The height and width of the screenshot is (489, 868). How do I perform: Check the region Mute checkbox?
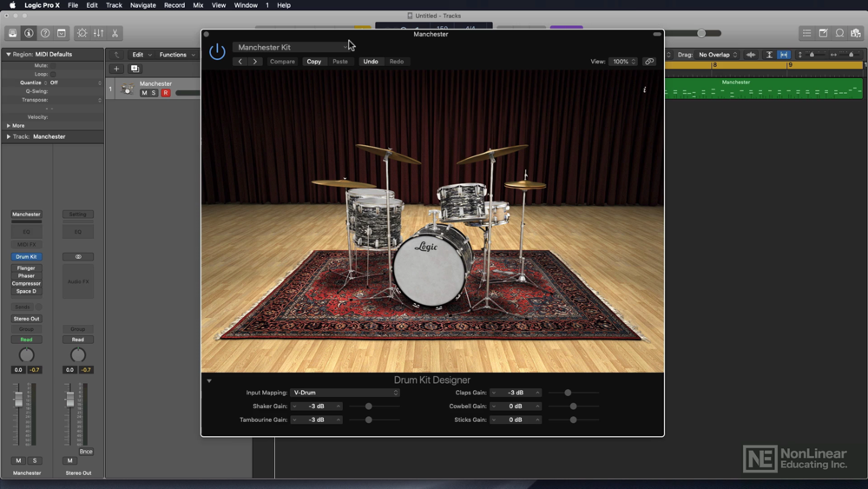53,65
